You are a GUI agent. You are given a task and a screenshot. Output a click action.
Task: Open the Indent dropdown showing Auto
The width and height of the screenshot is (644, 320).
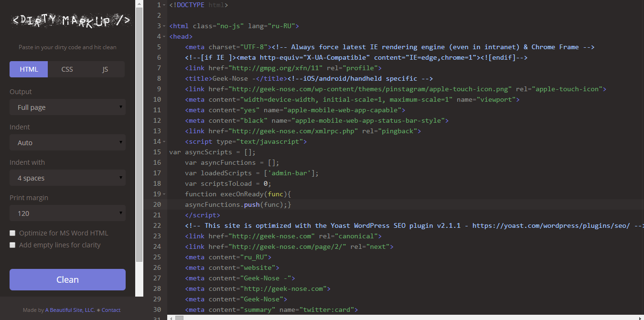67,143
